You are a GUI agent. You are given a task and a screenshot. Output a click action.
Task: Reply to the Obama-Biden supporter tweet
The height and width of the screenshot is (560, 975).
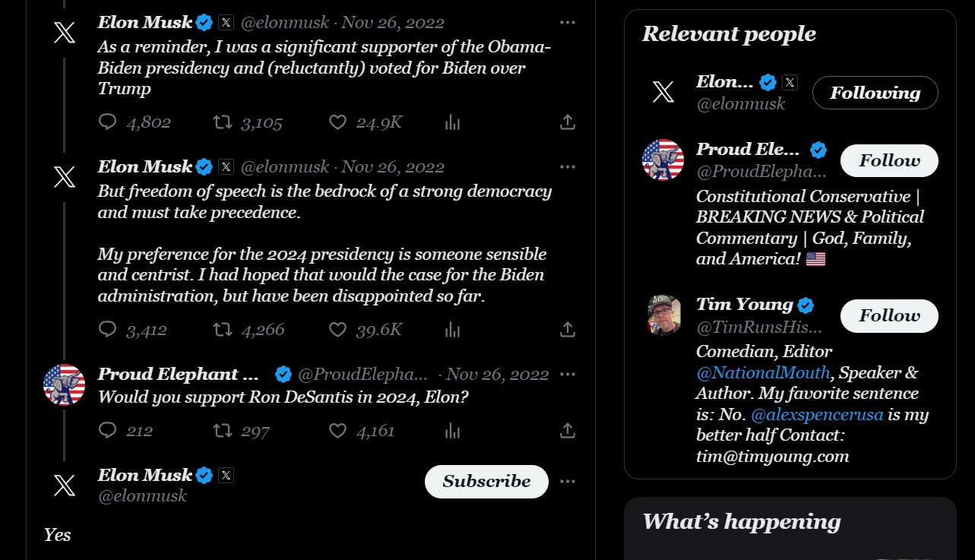(x=108, y=122)
